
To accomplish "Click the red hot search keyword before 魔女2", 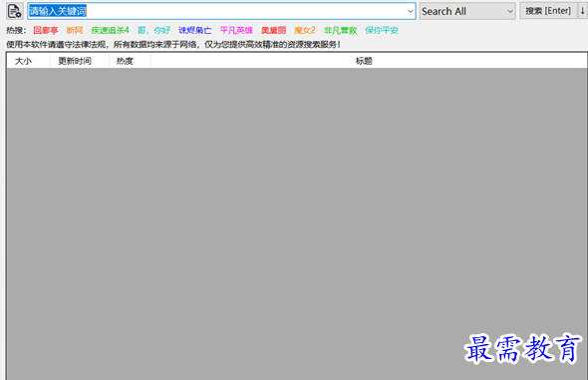I will (273, 30).
